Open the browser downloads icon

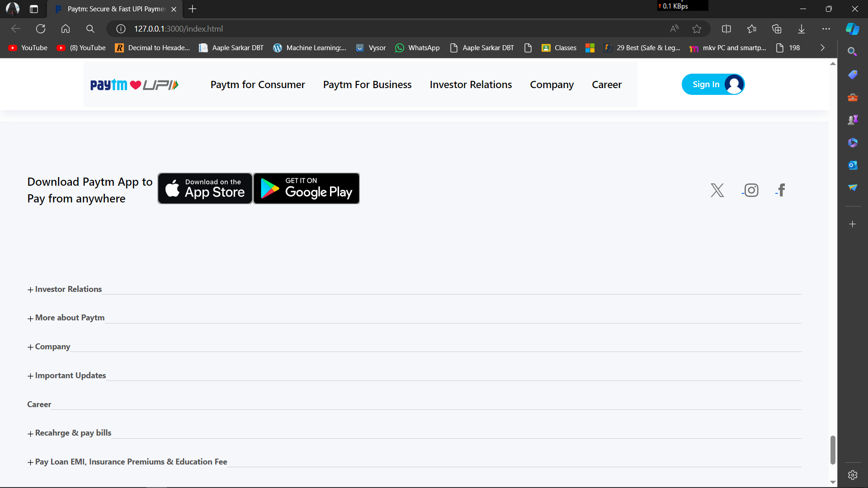[x=801, y=29]
